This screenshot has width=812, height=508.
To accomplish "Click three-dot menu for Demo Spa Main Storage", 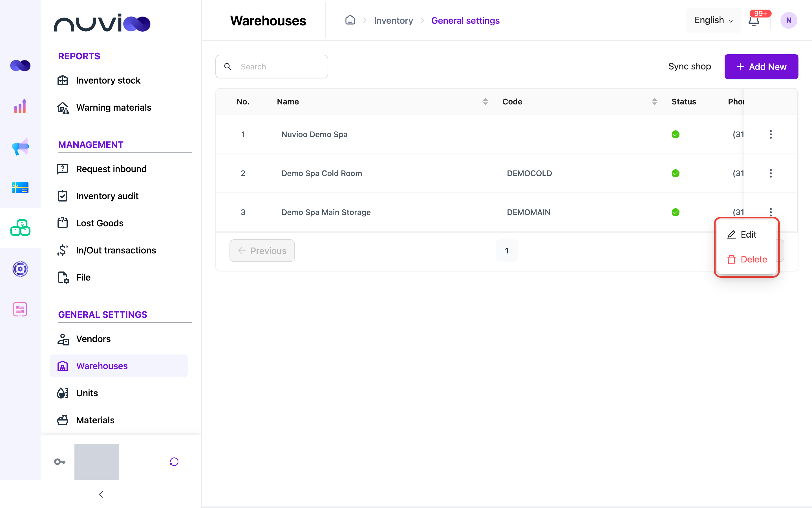I will tap(771, 212).
